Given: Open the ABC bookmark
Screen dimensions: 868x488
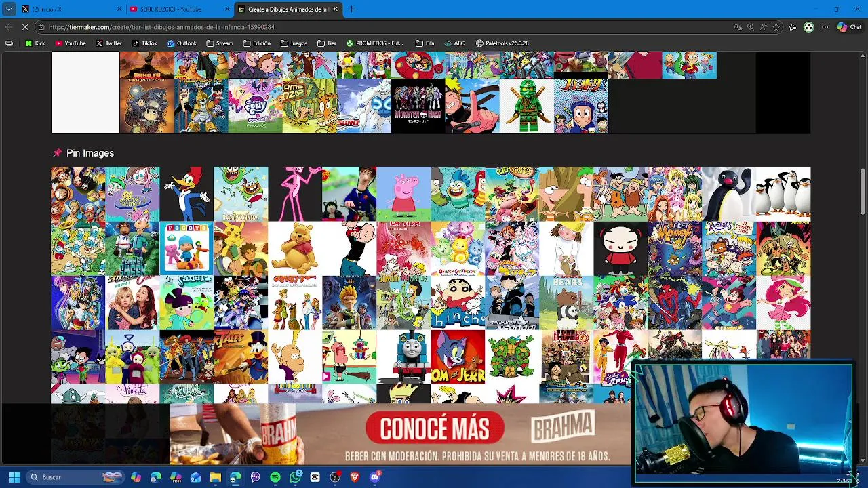Looking at the screenshot, I should 454,43.
